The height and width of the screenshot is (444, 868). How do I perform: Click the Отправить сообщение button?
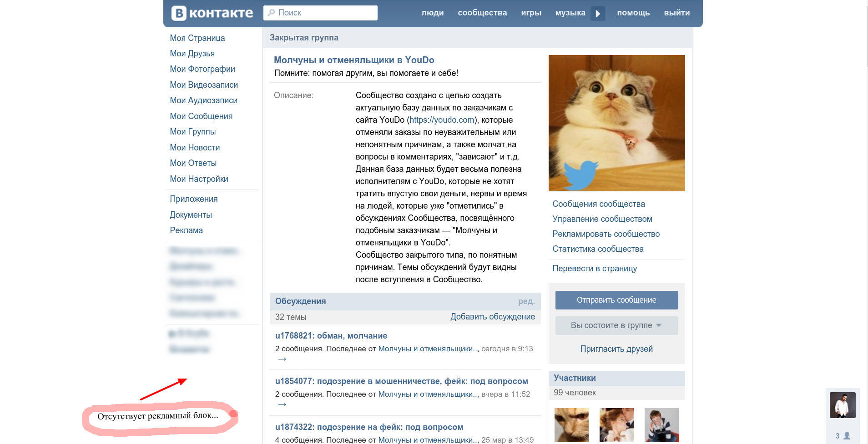[x=616, y=300]
